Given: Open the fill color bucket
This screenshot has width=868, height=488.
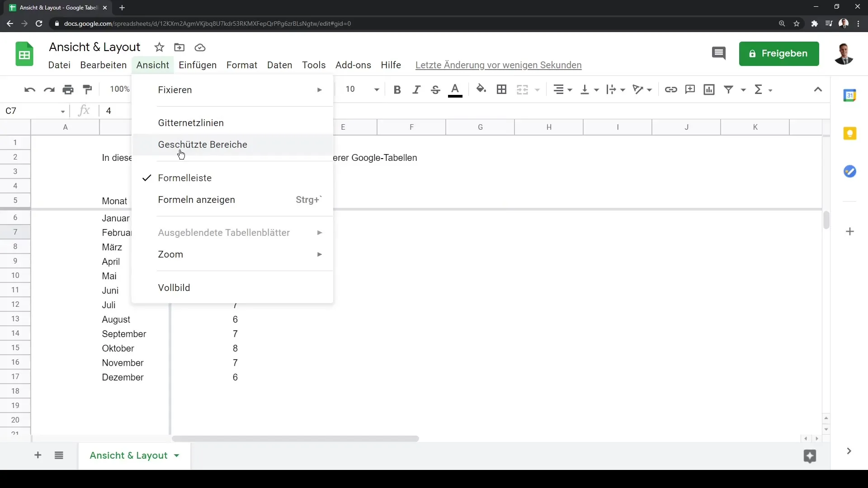Looking at the screenshot, I should (481, 89).
